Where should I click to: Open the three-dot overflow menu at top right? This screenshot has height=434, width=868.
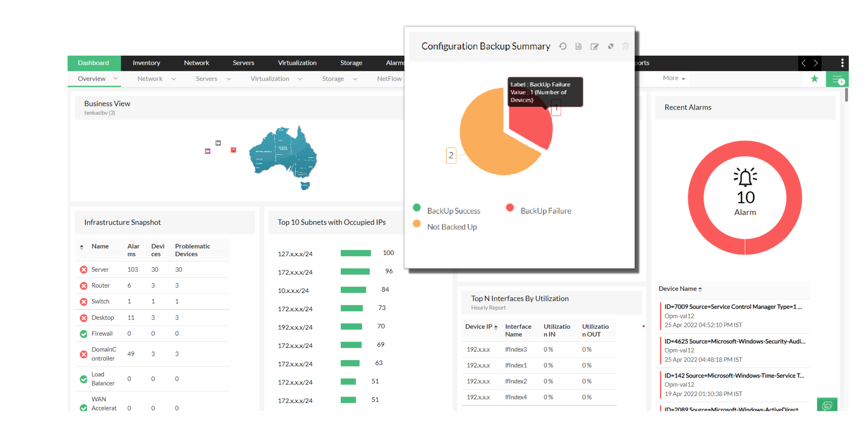coord(842,63)
